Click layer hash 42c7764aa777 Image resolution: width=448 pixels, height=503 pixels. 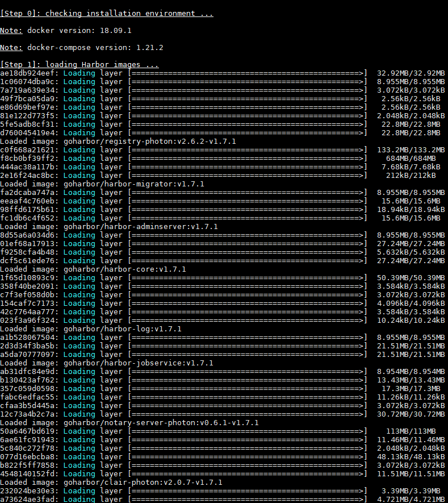tap(27, 312)
